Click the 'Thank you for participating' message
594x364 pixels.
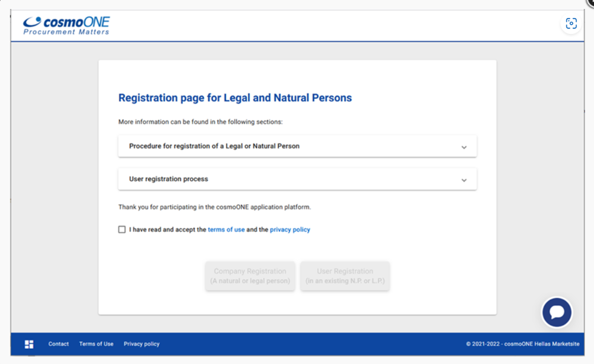click(x=214, y=207)
